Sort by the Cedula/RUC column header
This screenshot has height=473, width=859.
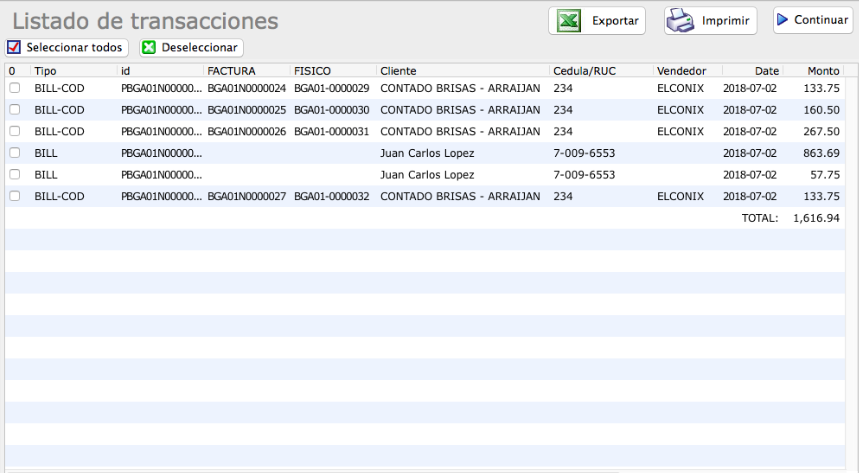click(585, 71)
